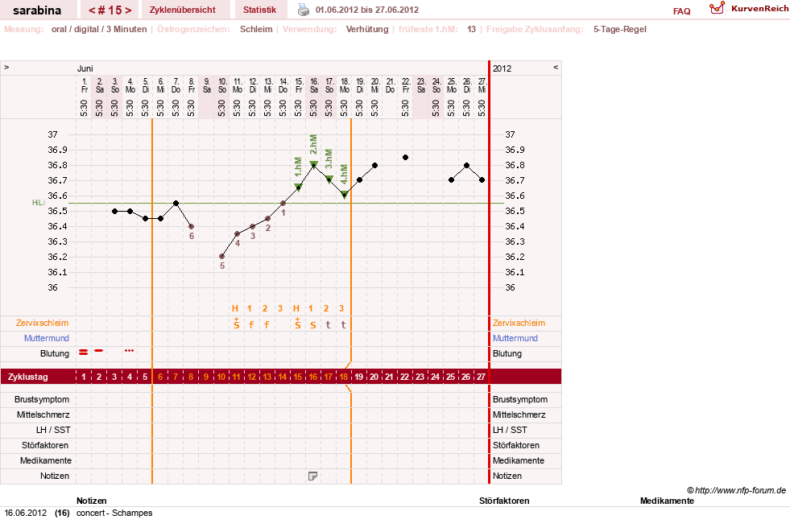Click the 'Verhütung' usage value

tap(367, 29)
